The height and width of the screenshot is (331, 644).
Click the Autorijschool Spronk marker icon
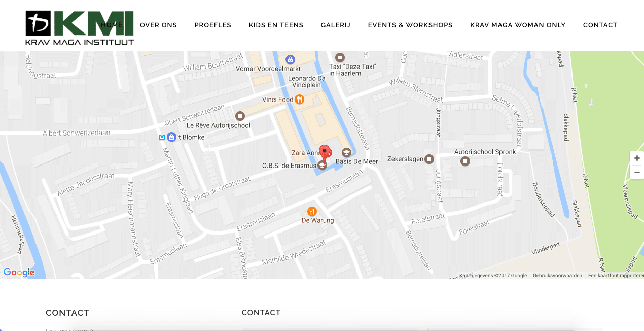click(465, 161)
